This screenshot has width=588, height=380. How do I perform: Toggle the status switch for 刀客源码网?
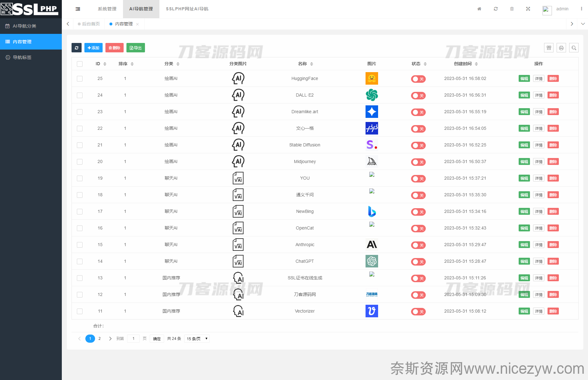418,295
